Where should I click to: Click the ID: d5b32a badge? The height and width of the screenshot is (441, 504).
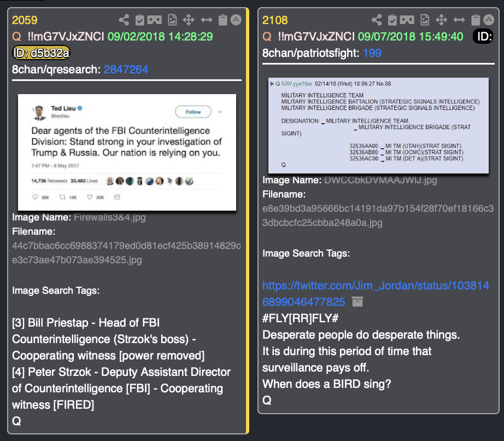[x=41, y=53]
